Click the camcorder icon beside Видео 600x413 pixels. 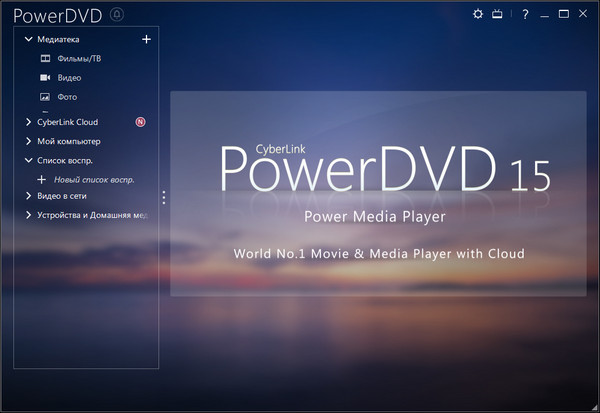point(44,78)
